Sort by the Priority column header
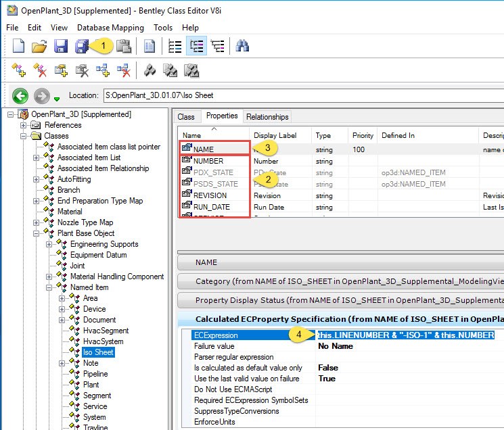Screen dimensions: 504x430 tap(363, 135)
